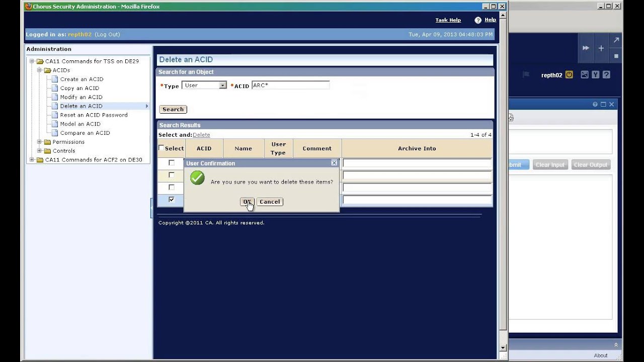Open Create an ACID in the tree
This screenshot has width=644, height=362.
[x=82, y=79]
